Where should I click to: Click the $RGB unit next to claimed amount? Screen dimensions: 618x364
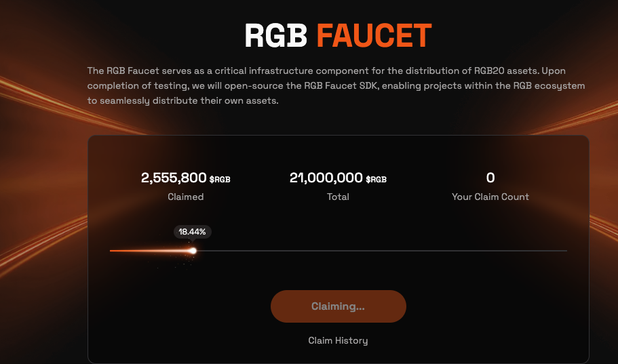tap(220, 180)
